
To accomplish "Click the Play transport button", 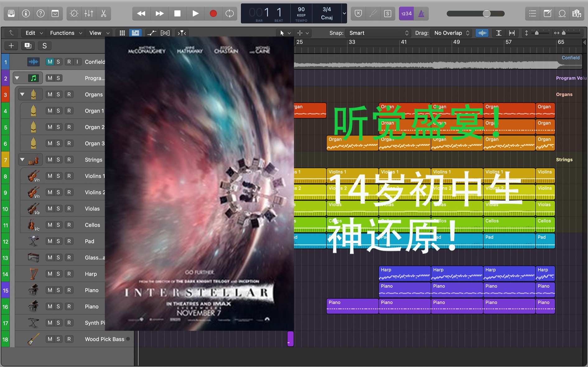I will pyautogui.click(x=195, y=13).
